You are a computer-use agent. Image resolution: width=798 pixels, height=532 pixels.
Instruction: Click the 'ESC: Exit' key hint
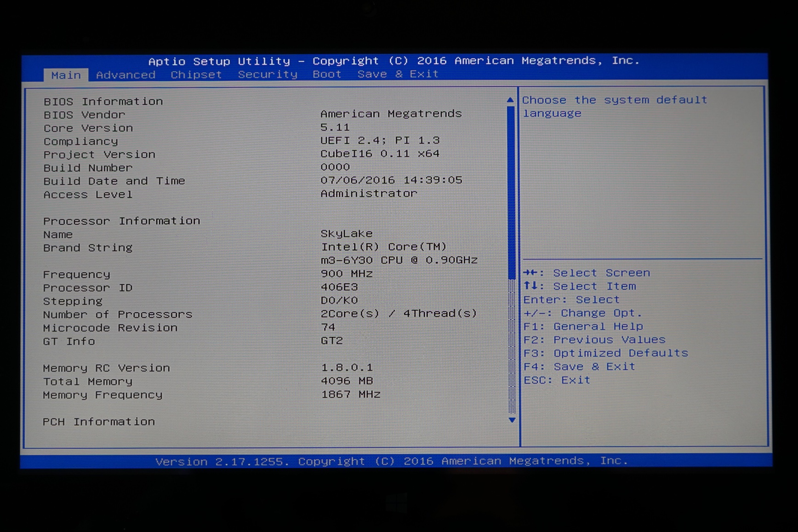tap(557, 380)
